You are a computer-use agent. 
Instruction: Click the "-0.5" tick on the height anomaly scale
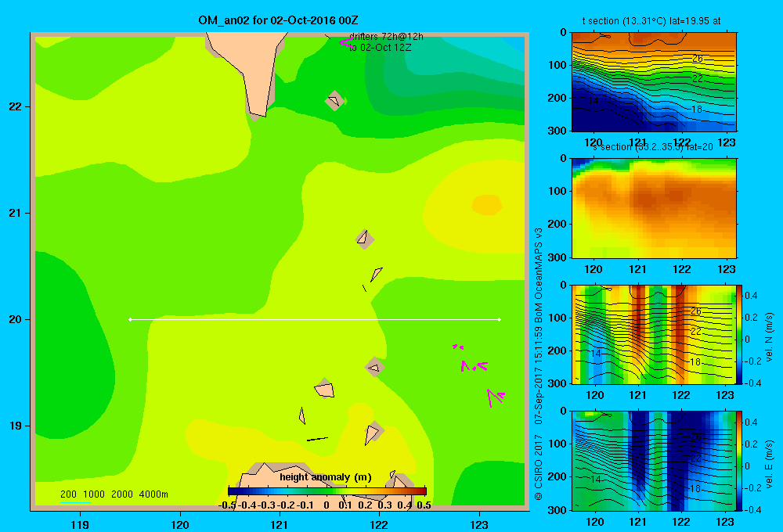pyautogui.click(x=227, y=505)
